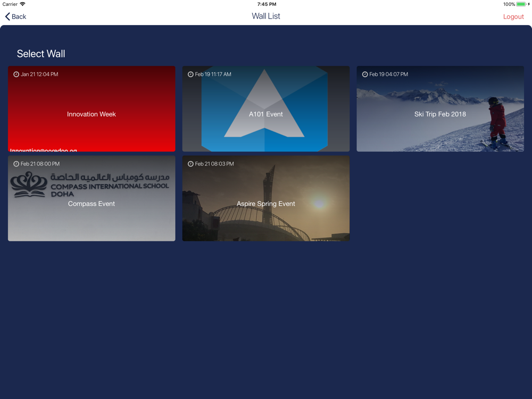532x399 pixels.
Task: Select the Ski Trip Feb 2018 wall
Action: [x=440, y=109]
